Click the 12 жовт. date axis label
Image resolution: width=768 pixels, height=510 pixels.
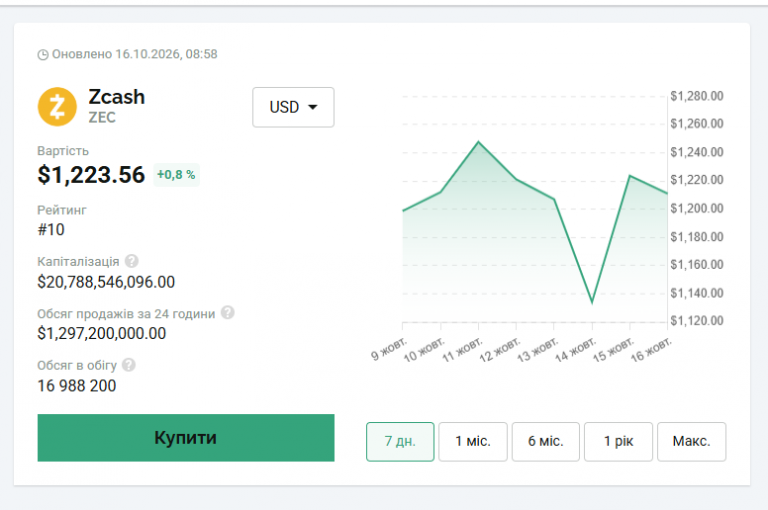click(500, 349)
